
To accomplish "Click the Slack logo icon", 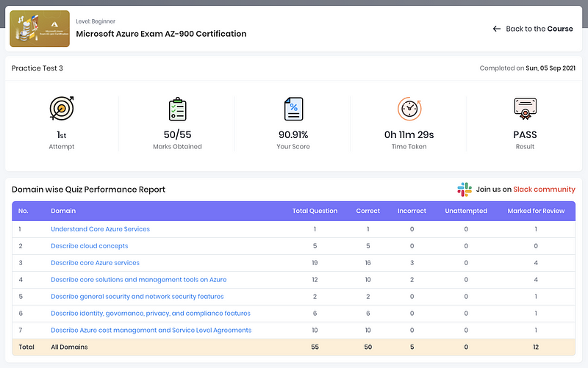I will (x=465, y=190).
